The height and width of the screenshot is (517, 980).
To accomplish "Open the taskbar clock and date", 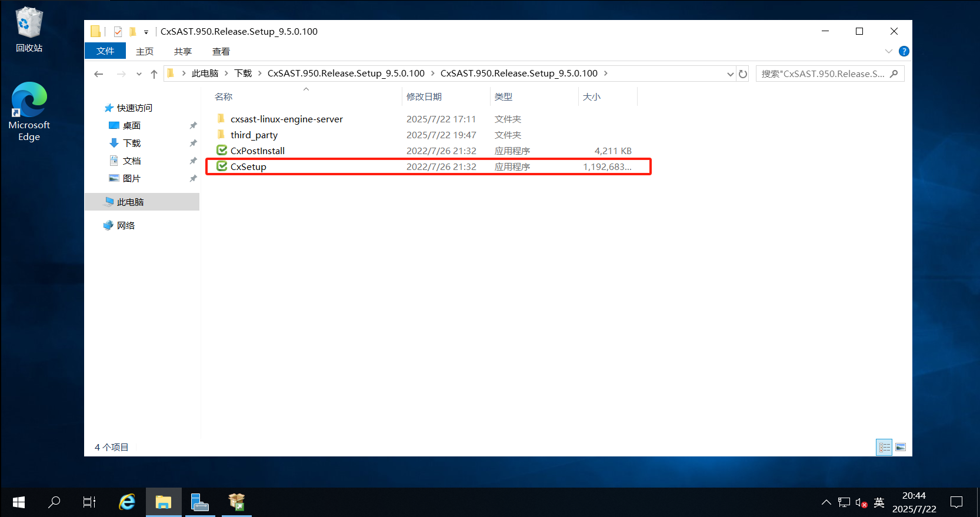I will (x=914, y=502).
